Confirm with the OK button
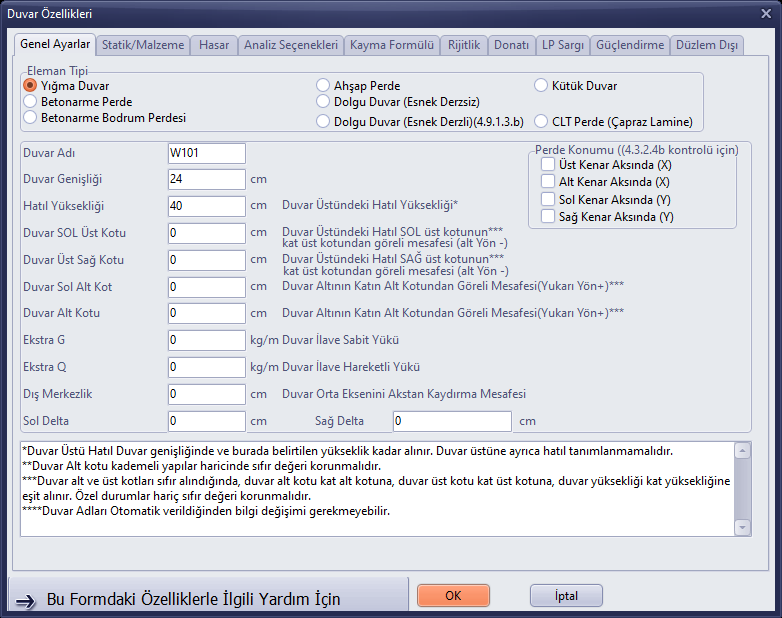Viewport: 782px width, 618px height. click(x=453, y=596)
